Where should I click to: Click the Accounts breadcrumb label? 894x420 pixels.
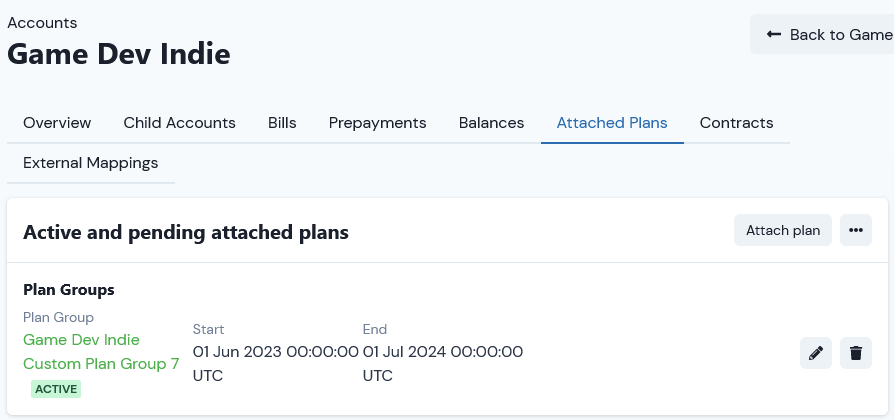tap(42, 23)
